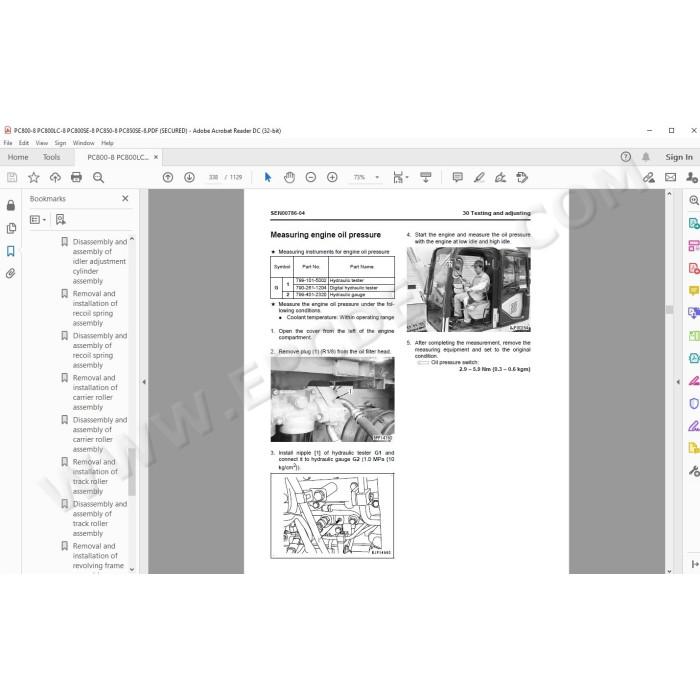The width and height of the screenshot is (700, 700).
Task: Open the Window menu
Action: 83,143
